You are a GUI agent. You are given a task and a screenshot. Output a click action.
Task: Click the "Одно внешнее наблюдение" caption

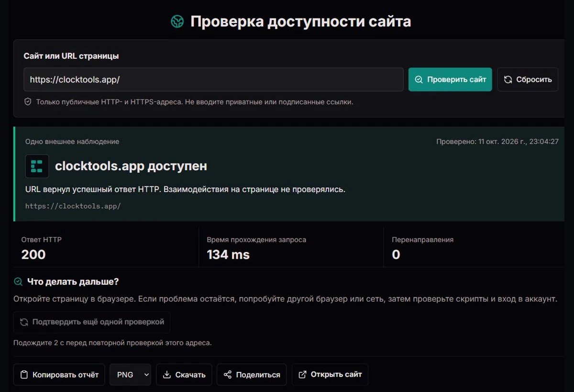pyautogui.click(x=72, y=142)
